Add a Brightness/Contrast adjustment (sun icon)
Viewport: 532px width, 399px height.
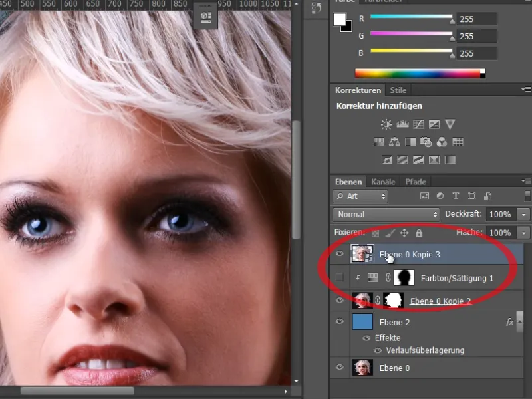point(386,124)
